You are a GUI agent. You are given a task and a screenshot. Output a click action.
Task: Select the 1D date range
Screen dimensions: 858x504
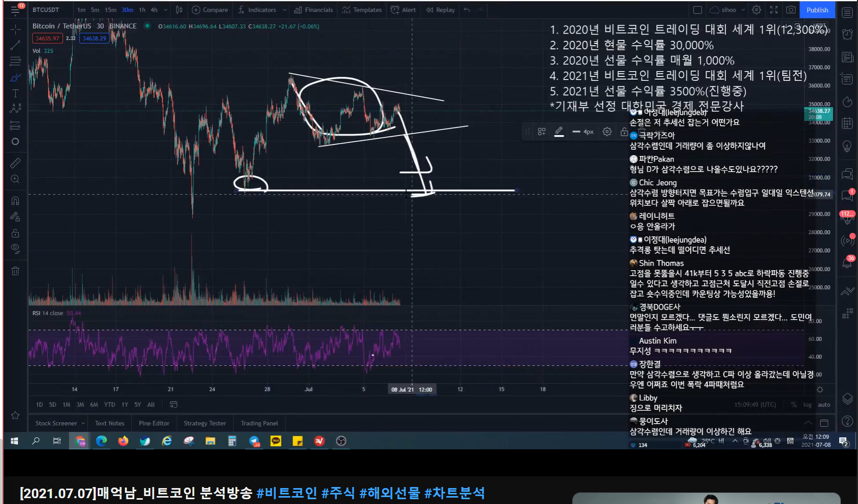(x=39, y=405)
